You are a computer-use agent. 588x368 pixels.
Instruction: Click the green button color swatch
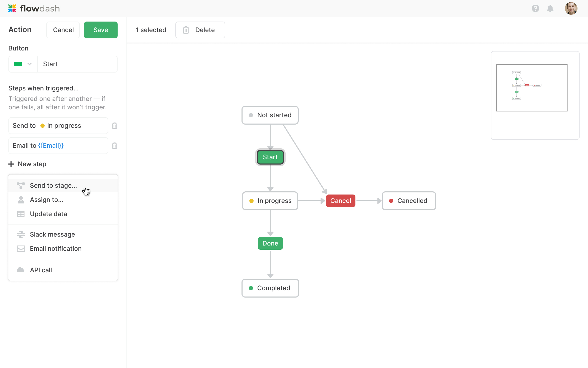click(x=18, y=64)
